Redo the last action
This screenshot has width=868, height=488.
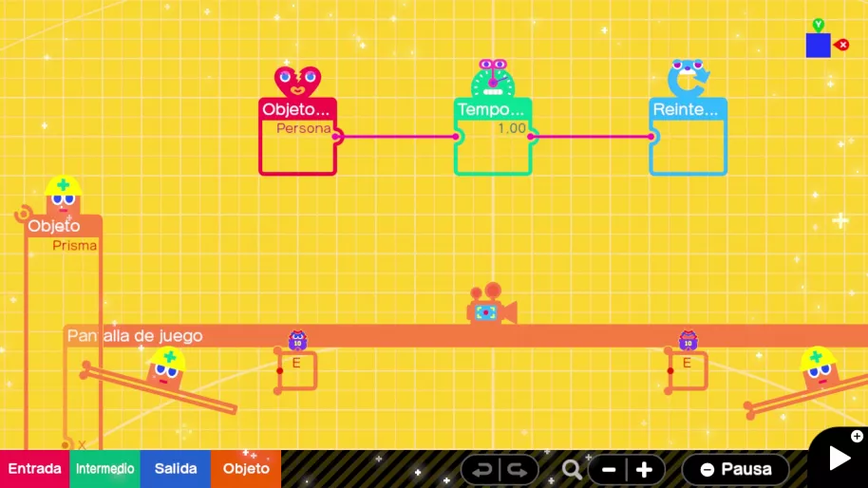(x=518, y=470)
